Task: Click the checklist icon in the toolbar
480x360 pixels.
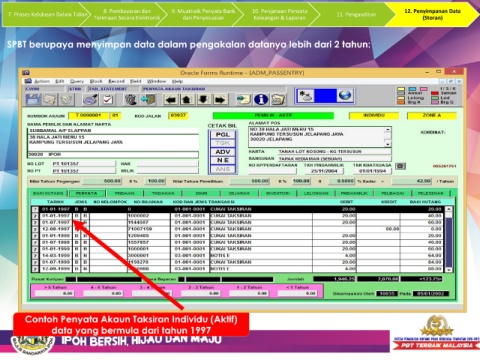Action: (x=108, y=99)
